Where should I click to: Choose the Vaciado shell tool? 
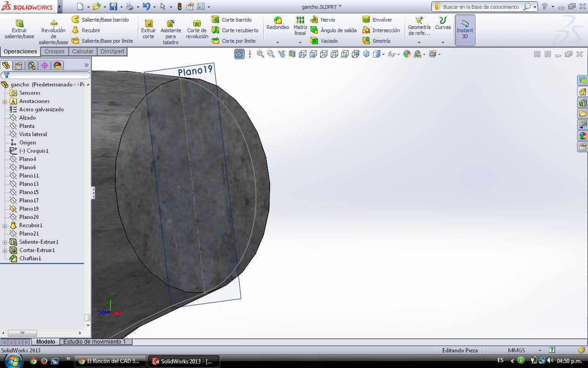click(x=324, y=41)
